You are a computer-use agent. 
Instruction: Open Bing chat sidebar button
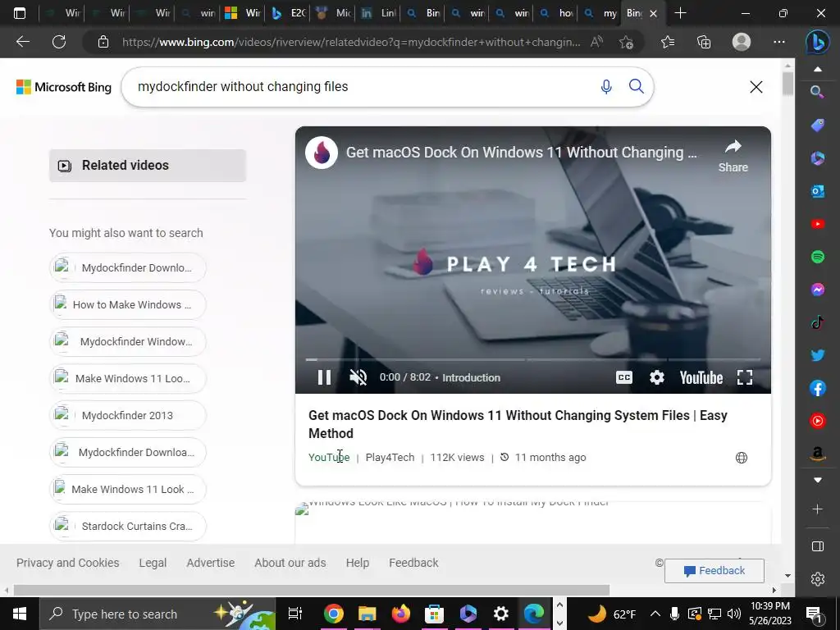point(818,43)
